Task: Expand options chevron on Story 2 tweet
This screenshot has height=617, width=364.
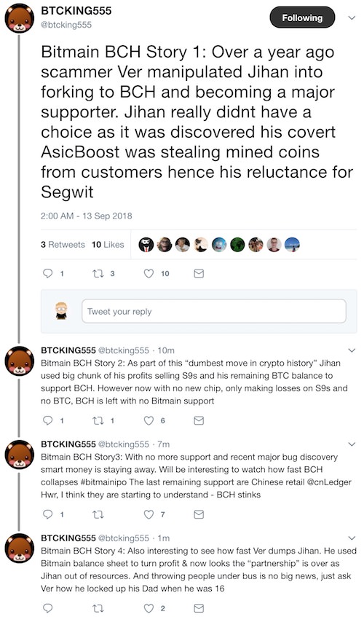Action: coord(352,350)
